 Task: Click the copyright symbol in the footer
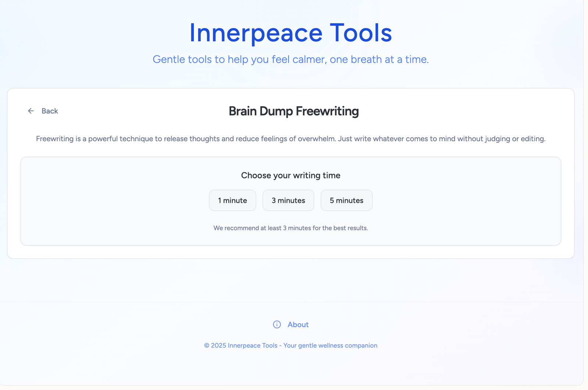coord(207,346)
